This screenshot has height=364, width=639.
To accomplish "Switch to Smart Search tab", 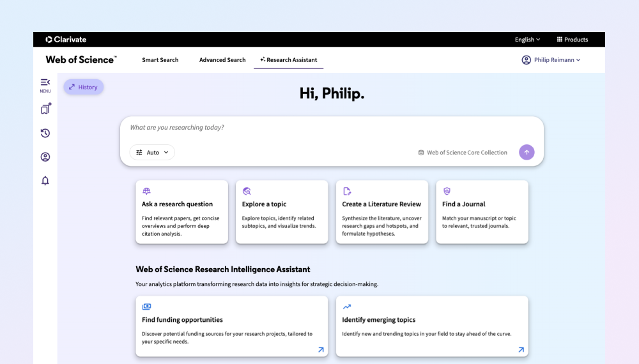I will [160, 60].
